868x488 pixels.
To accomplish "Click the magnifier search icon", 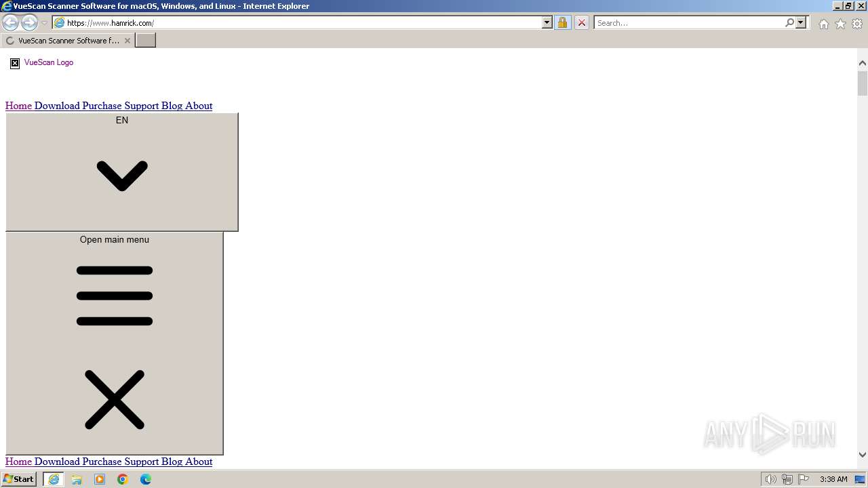I will pos(789,22).
